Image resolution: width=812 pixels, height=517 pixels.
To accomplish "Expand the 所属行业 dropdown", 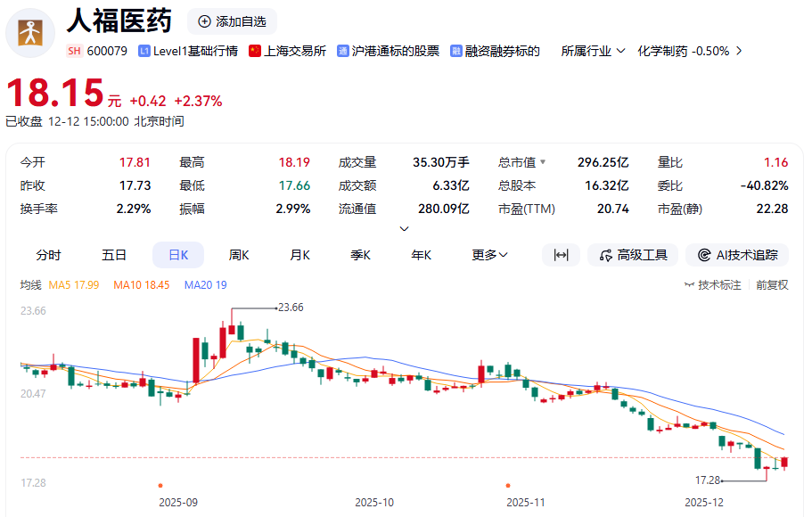I will coord(593,52).
